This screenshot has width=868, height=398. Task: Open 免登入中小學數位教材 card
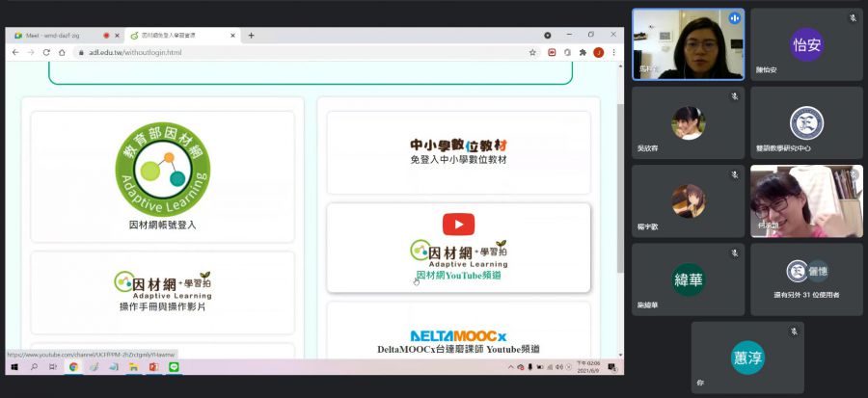click(x=458, y=152)
